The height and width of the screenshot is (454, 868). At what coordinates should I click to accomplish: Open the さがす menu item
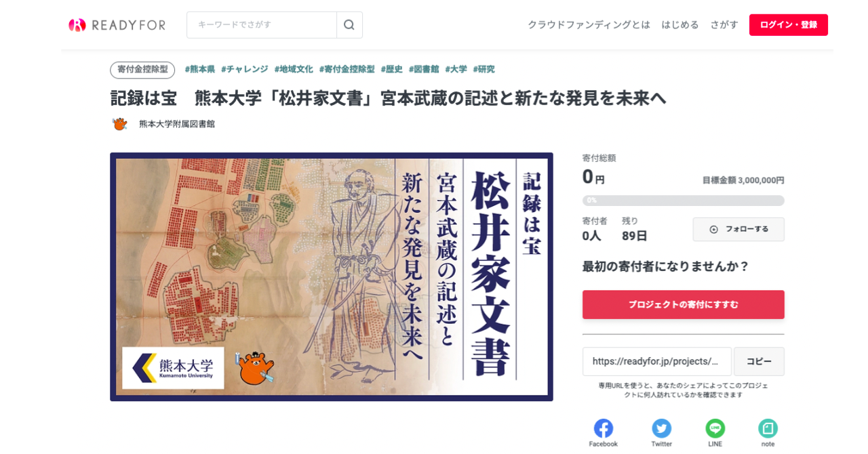pyautogui.click(x=724, y=24)
